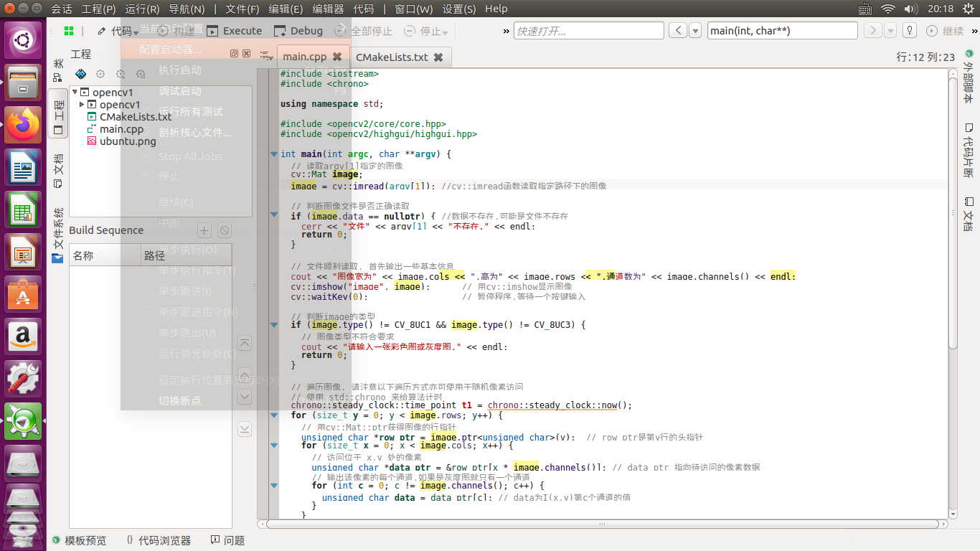980x551 pixels.
Task: Open the 工程(P) menu
Action: point(98,9)
